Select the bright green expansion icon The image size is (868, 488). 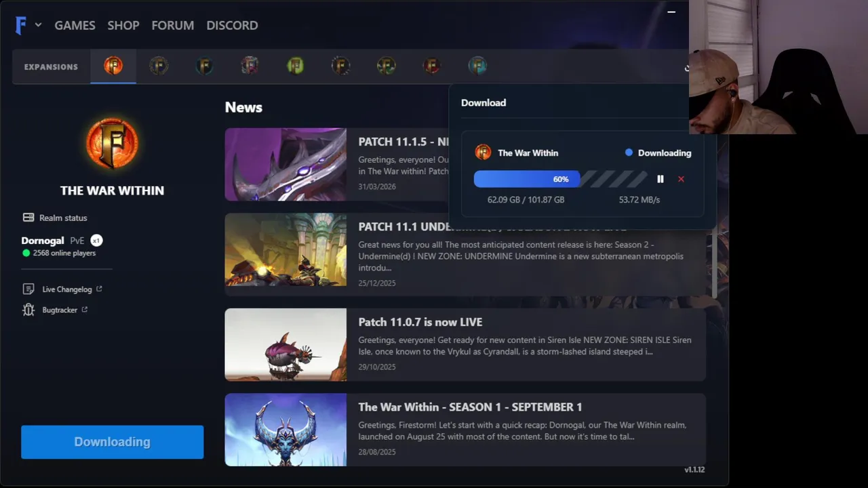point(295,66)
